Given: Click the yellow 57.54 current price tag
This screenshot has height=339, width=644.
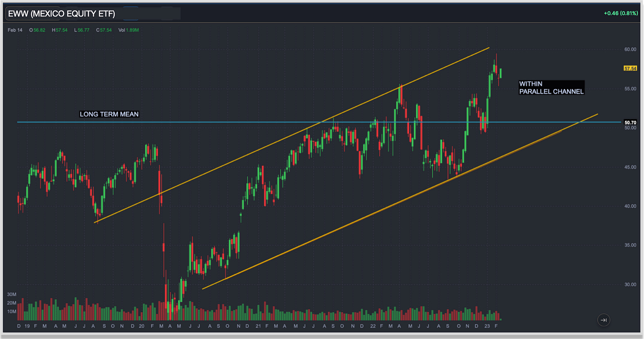Looking at the screenshot, I should 630,69.
